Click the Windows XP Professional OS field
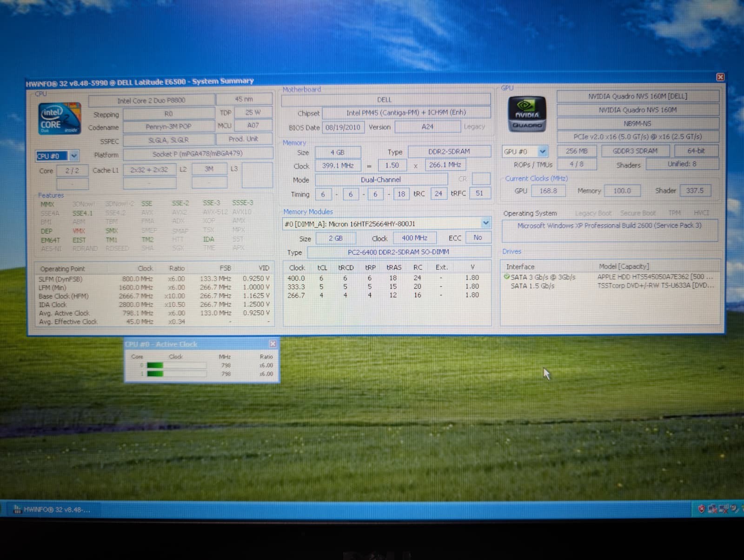744x560 pixels. [x=610, y=230]
